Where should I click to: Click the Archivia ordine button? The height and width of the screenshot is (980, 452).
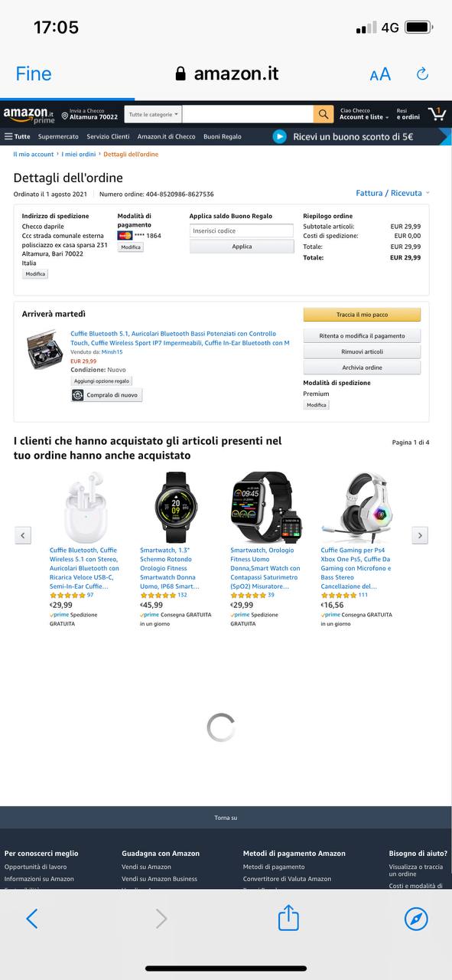pos(362,367)
